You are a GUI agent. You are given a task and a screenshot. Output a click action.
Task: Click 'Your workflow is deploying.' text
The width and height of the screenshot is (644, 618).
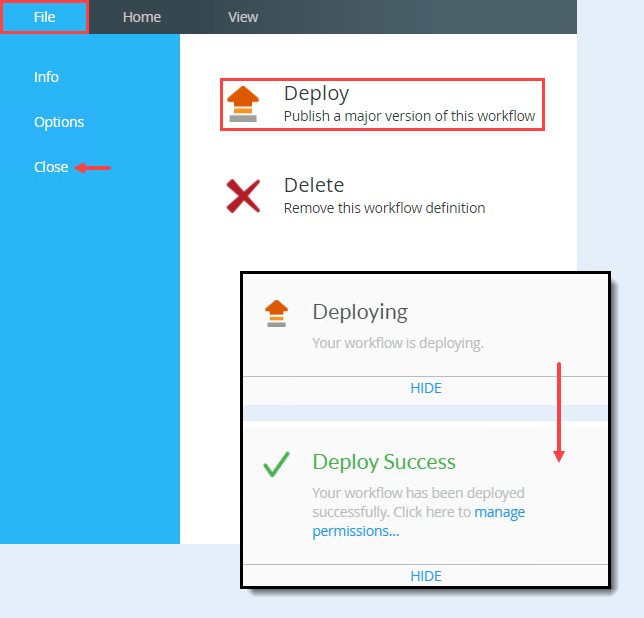click(398, 343)
